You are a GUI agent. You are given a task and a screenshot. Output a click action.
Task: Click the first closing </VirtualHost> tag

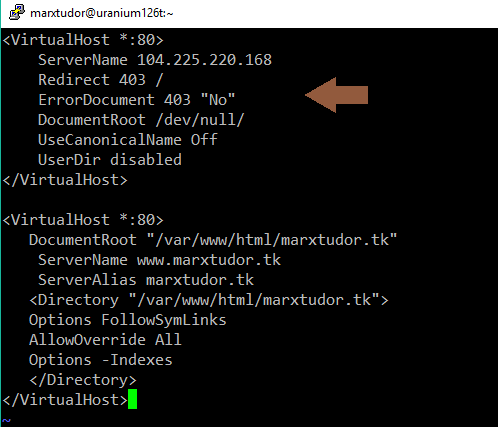coord(65,180)
